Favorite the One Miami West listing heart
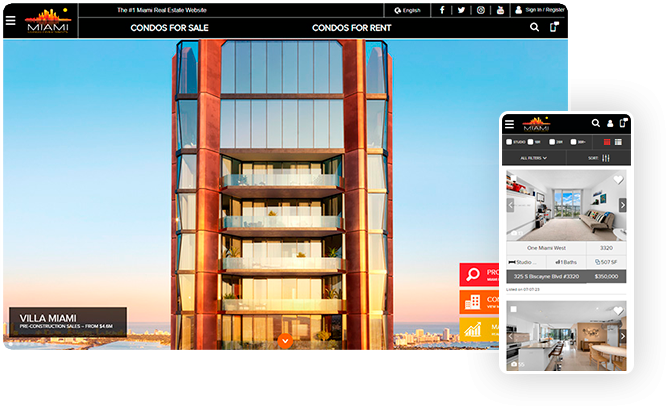Viewport: 666px width, 406px height. pyautogui.click(x=618, y=181)
